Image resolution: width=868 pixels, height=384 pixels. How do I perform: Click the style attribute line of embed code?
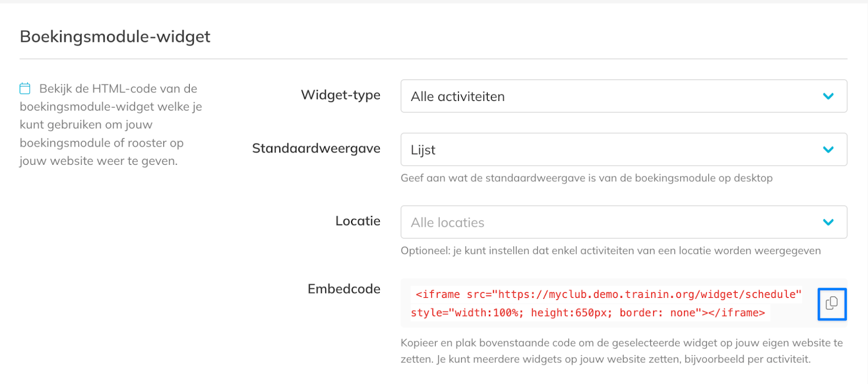pyautogui.click(x=588, y=312)
